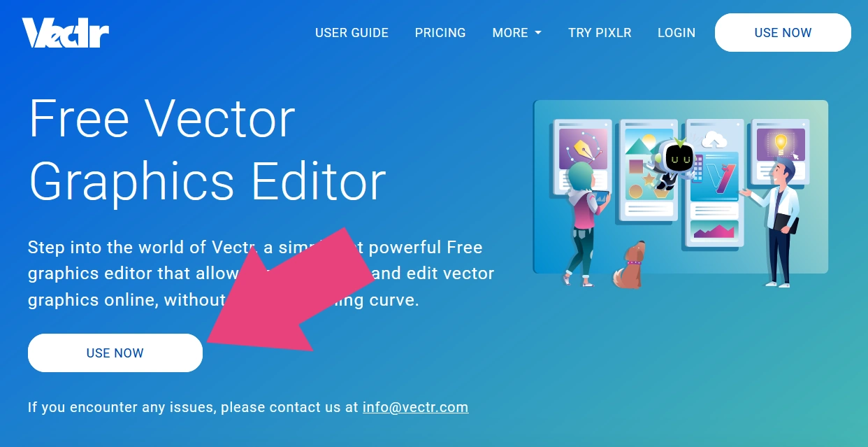Screen dimensions: 868x447
Task: Click the purple chart card in the illustration
Action: (714, 229)
